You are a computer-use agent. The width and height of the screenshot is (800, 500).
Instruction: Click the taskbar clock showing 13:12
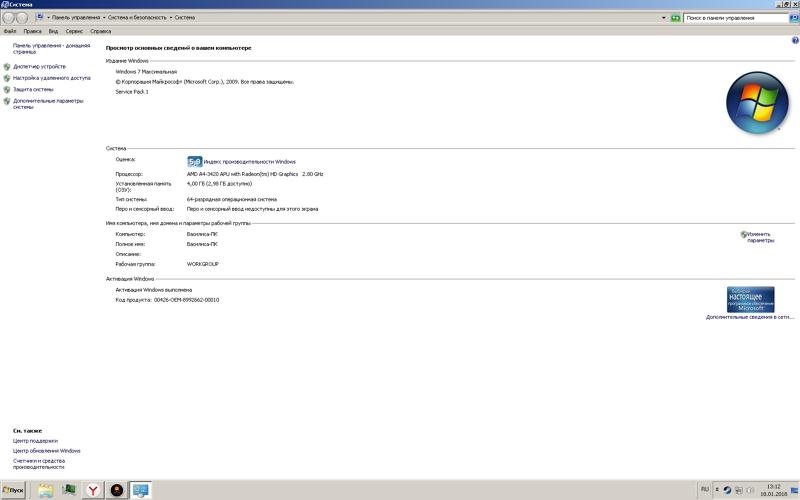[773, 490]
